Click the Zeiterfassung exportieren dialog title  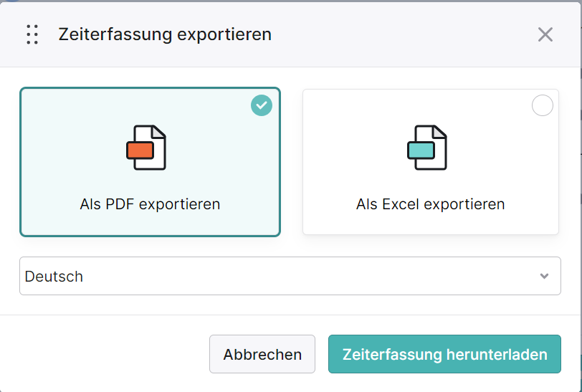pos(165,34)
